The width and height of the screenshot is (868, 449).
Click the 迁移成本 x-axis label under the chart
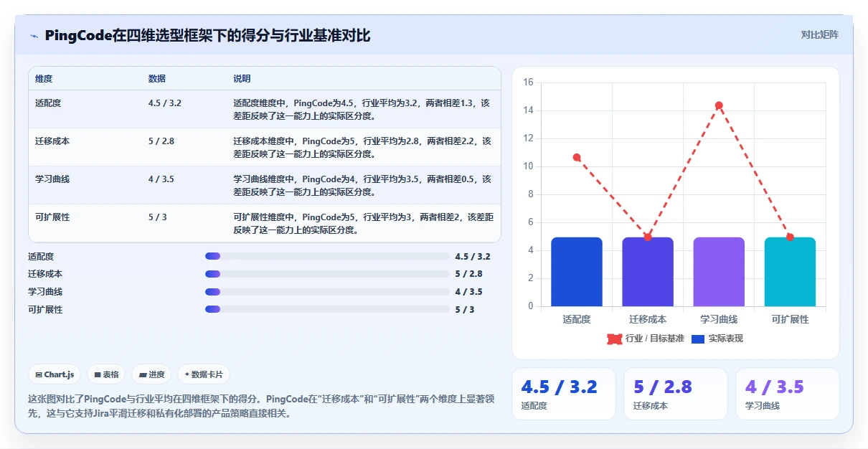pyautogui.click(x=648, y=319)
